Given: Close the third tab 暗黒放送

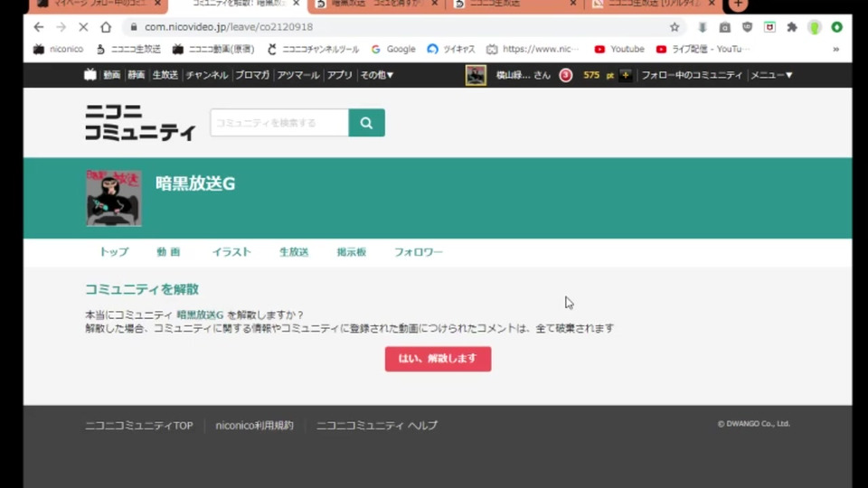Looking at the screenshot, I should [x=435, y=4].
